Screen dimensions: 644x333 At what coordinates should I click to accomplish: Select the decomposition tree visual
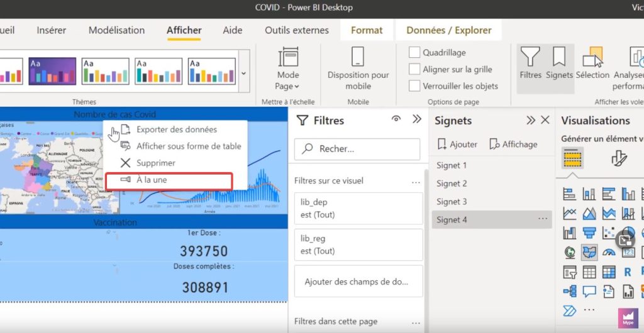[570, 292]
